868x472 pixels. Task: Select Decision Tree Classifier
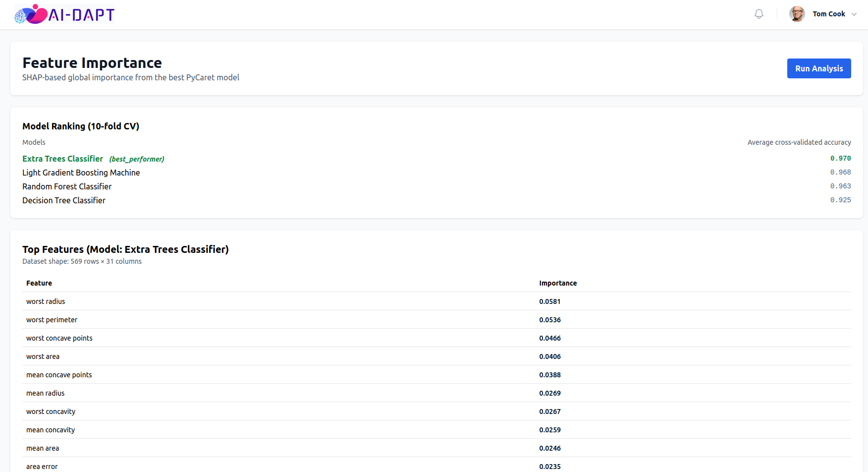pos(64,200)
